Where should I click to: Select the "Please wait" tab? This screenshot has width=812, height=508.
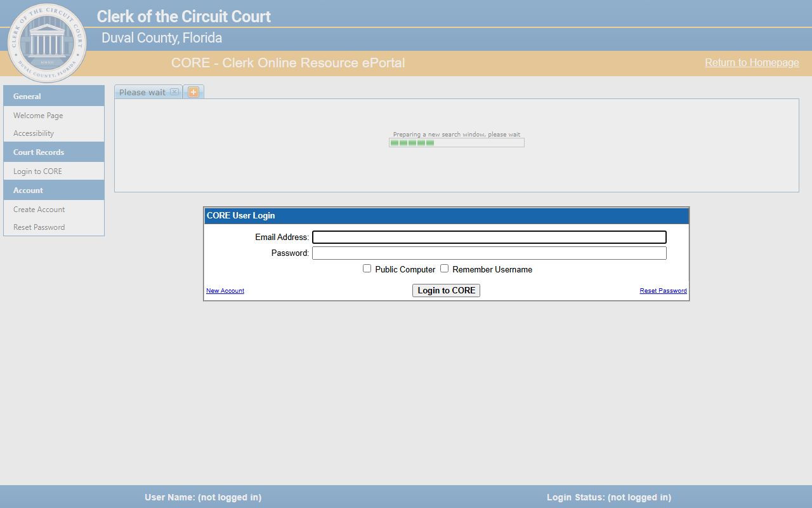click(148, 92)
